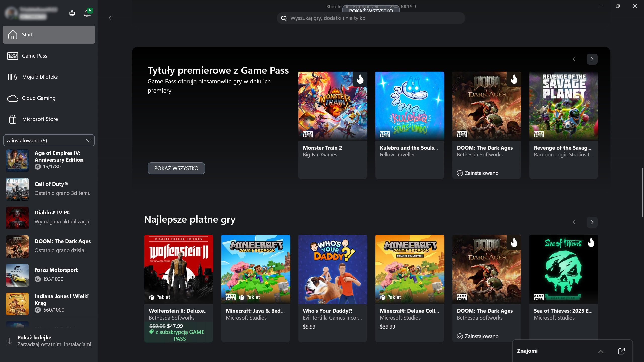Click the Pakiet bundle icon on Wolfenstein II
Viewport: 644px width, 362px height.
click(x=152, y=297)
